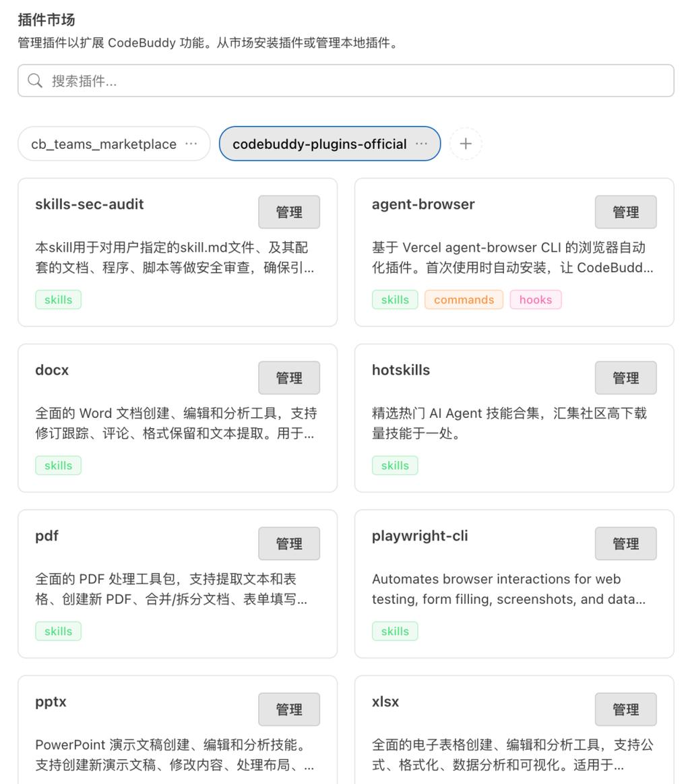
Task: Toggle the skills tag on agent-browser card
Action: (x=395, y=299)
